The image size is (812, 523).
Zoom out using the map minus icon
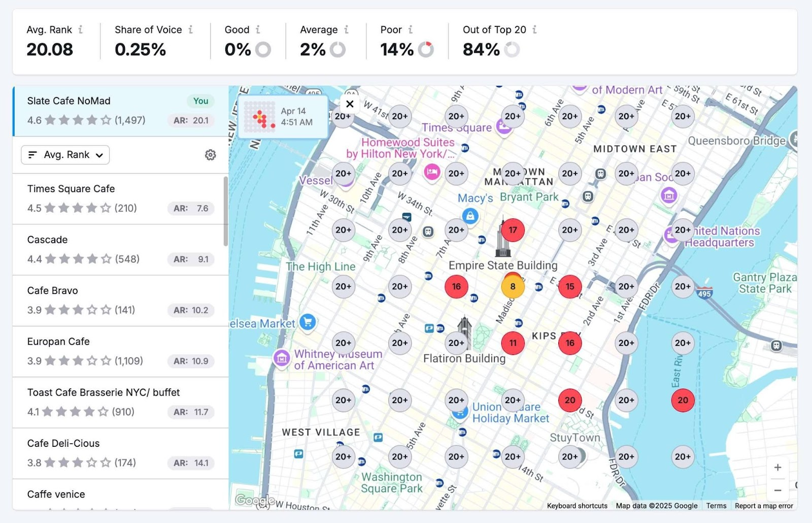(x=777, y=491)
